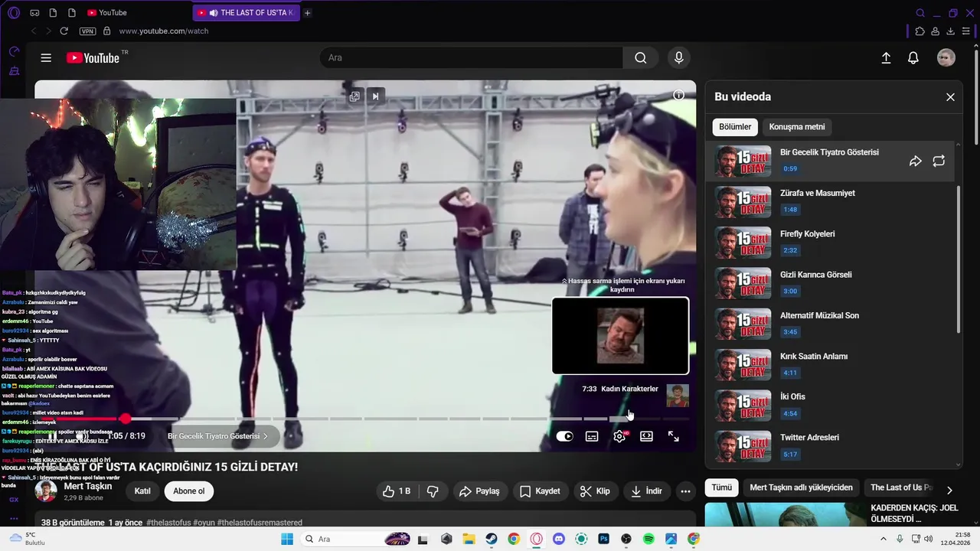980x551 pixels.
Task: Click the Windows Start button
Action: coord(287,539)
